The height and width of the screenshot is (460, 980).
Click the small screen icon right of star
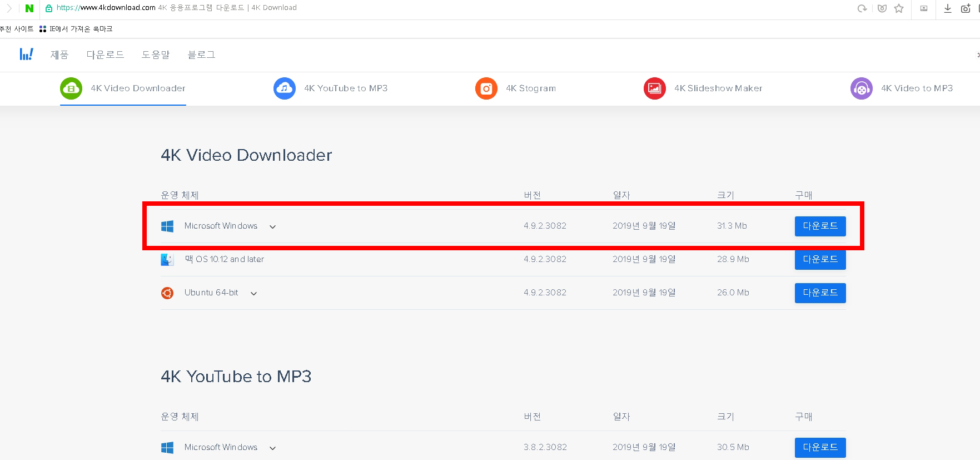[x=924, y=8]
